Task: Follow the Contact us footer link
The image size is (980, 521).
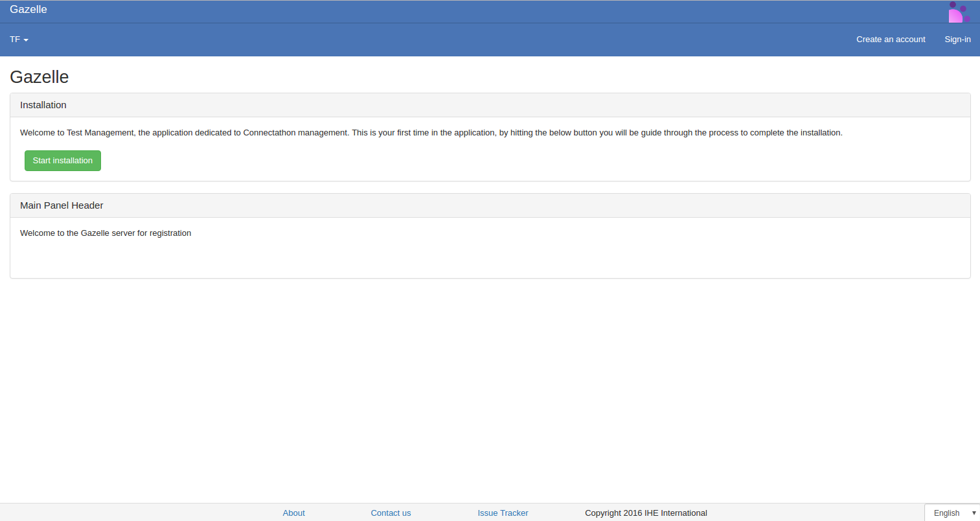Action: click(x=391, y=513)
